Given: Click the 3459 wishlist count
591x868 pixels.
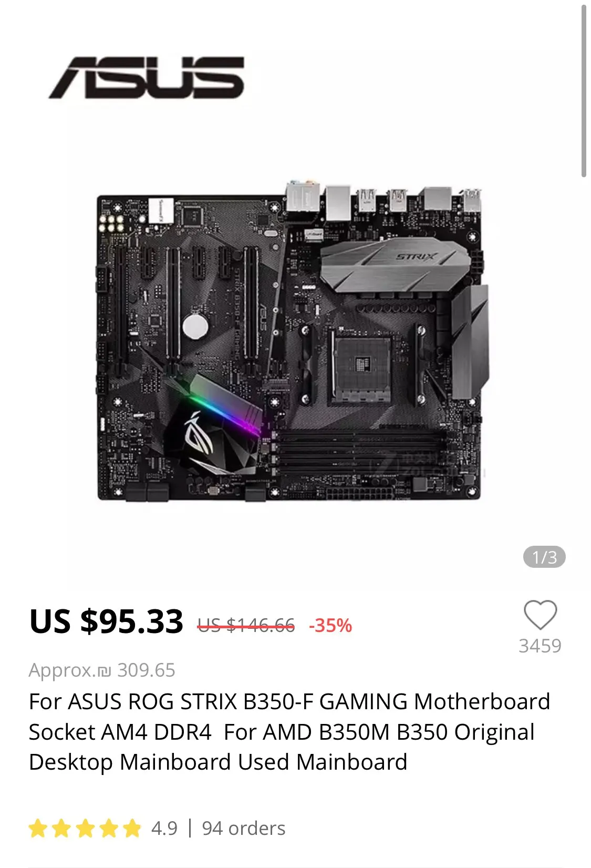Looking at the screenshot, I should pyautogui.click(x=540, y=646).
